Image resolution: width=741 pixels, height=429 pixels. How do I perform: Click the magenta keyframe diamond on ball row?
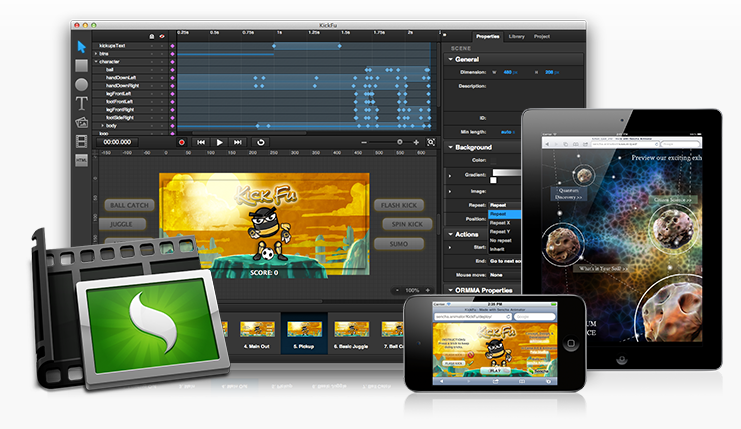(x=172, y=69)
